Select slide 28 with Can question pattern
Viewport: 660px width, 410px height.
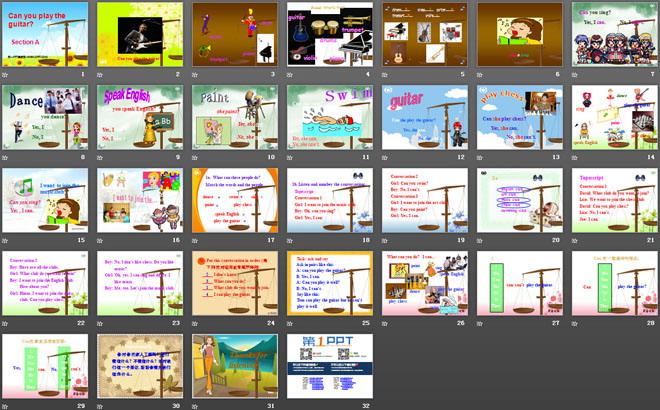(615, 283)
